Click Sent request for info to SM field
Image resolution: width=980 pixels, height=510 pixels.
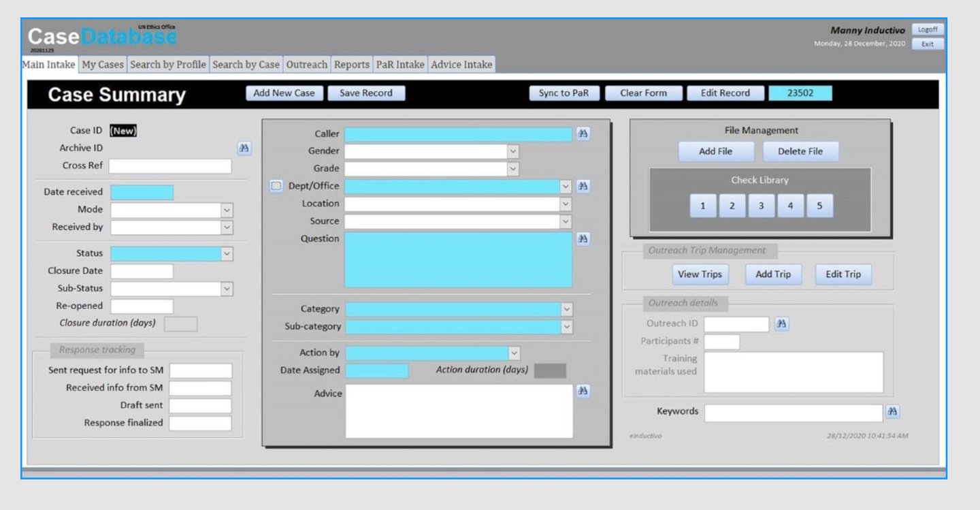[201, 371]
